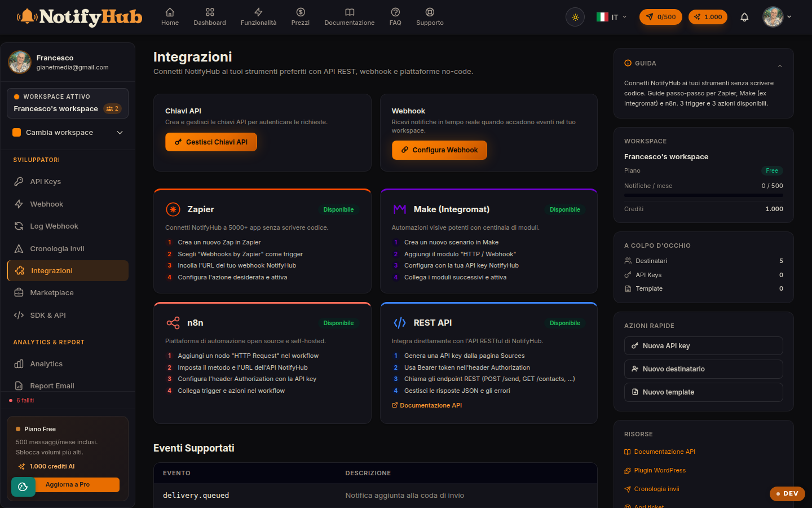Expand the Cambia workspace selector

68,133
